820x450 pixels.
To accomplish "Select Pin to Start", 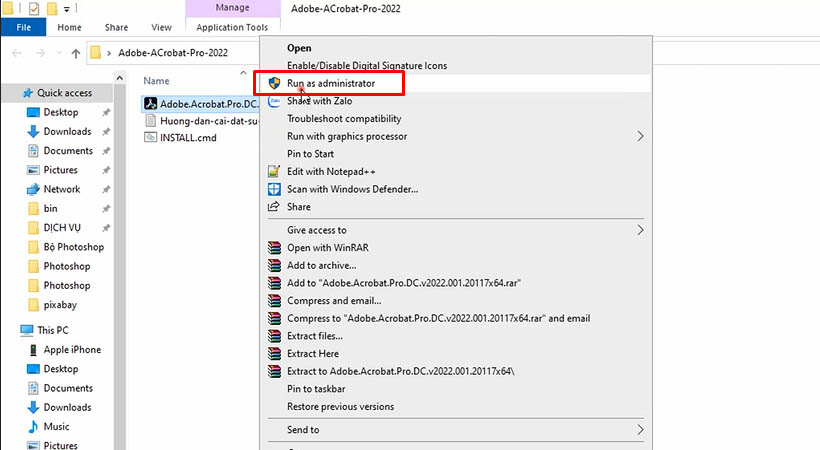I will pyautogui.click(x=310, y=154).
